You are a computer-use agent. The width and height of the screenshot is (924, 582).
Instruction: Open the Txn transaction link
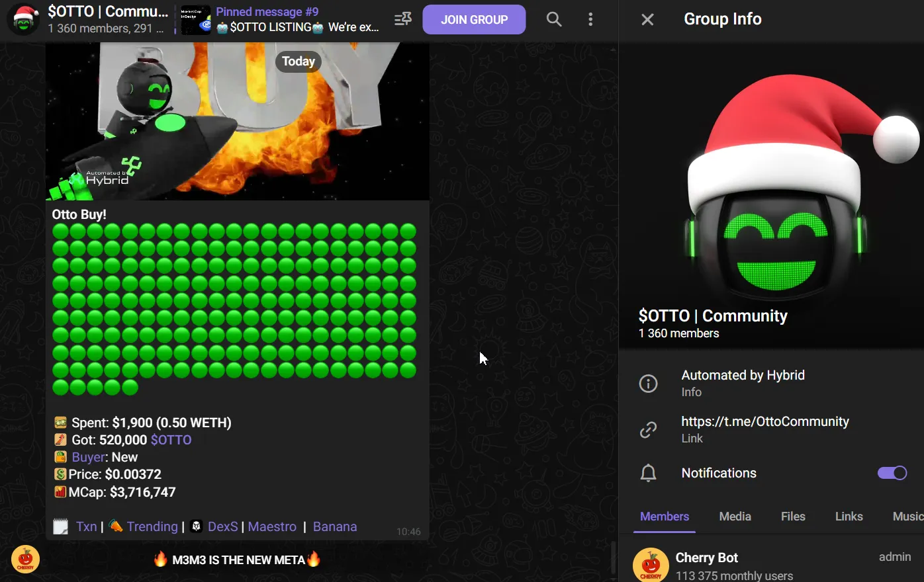86,526
